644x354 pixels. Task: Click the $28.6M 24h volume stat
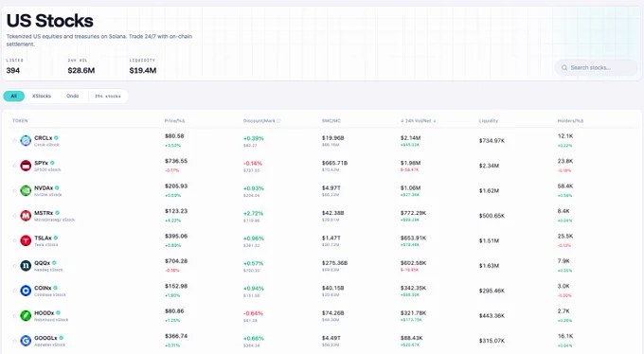(81, 71)
